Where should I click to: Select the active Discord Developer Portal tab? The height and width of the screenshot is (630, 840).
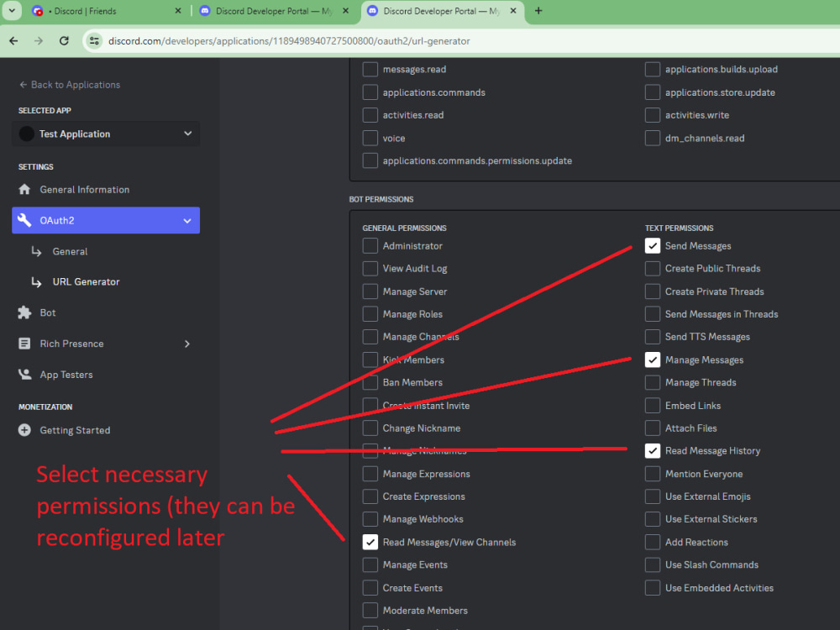coord(443,11)
